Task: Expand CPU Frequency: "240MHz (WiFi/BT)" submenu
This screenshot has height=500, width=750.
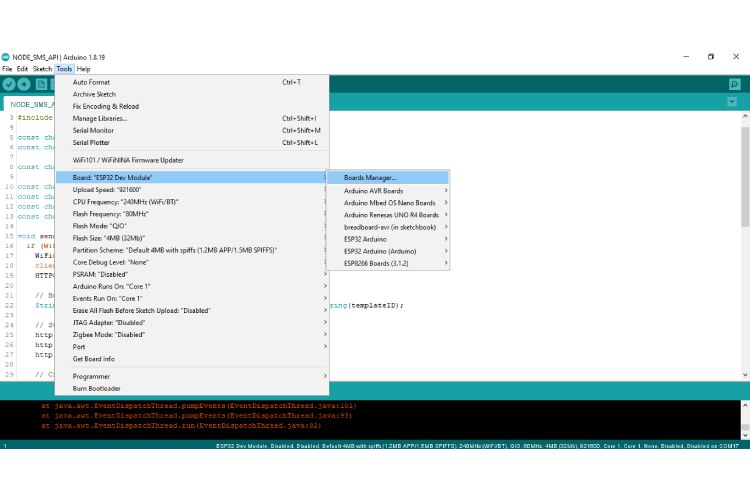Action: [192, 202]
